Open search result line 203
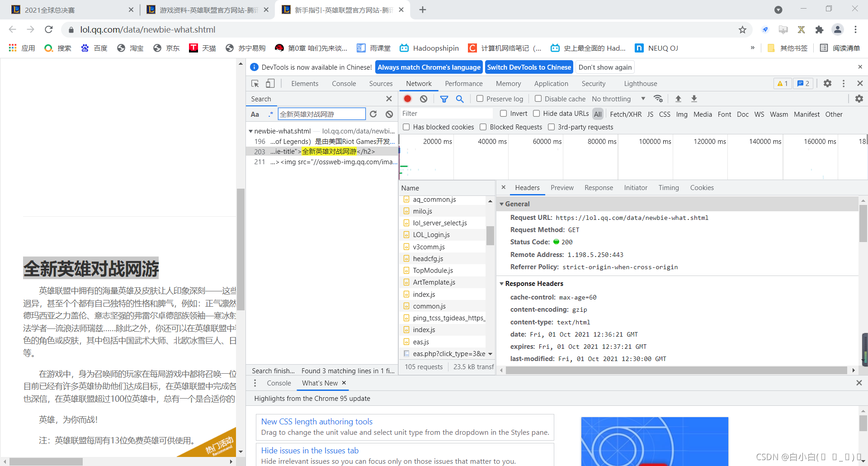 pos(322,152)
